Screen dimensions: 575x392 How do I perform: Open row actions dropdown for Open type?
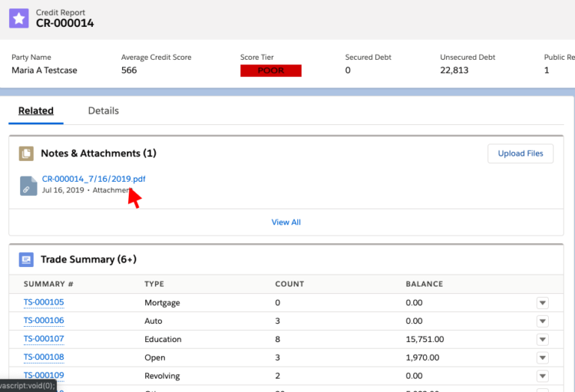coord(542,358)
